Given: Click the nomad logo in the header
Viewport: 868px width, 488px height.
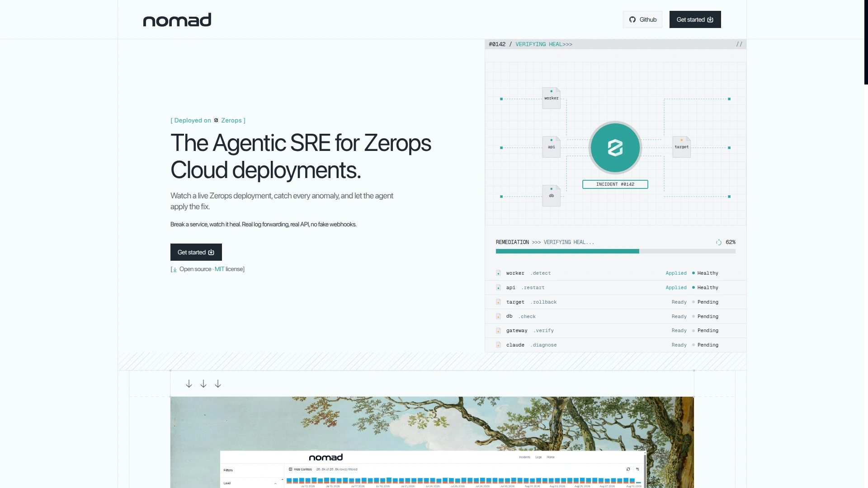Looking at the screenshot, I should 177,20.
